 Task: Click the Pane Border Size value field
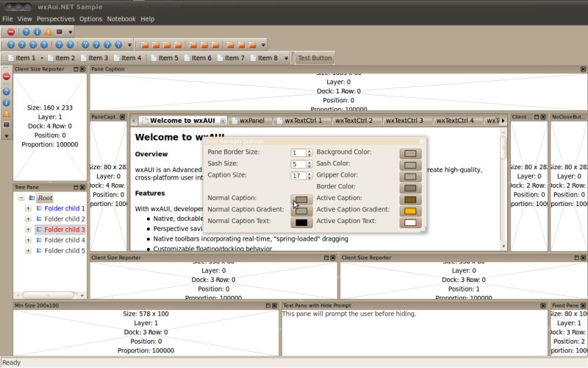299,152
